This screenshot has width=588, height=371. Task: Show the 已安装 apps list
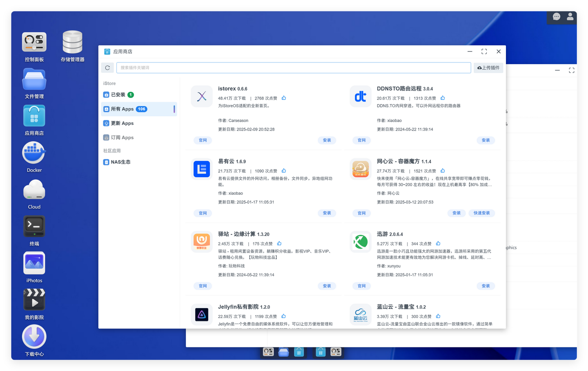click(139, 95)
